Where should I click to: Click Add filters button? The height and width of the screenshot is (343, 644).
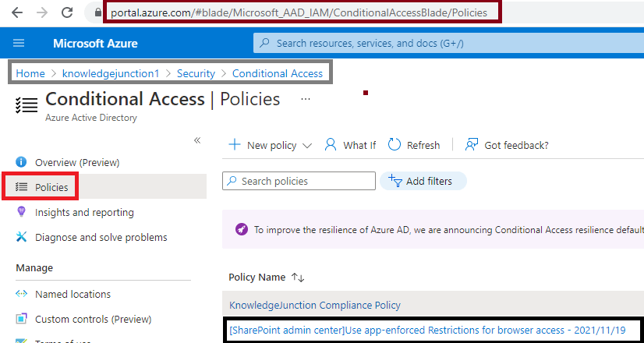[423, 181]
